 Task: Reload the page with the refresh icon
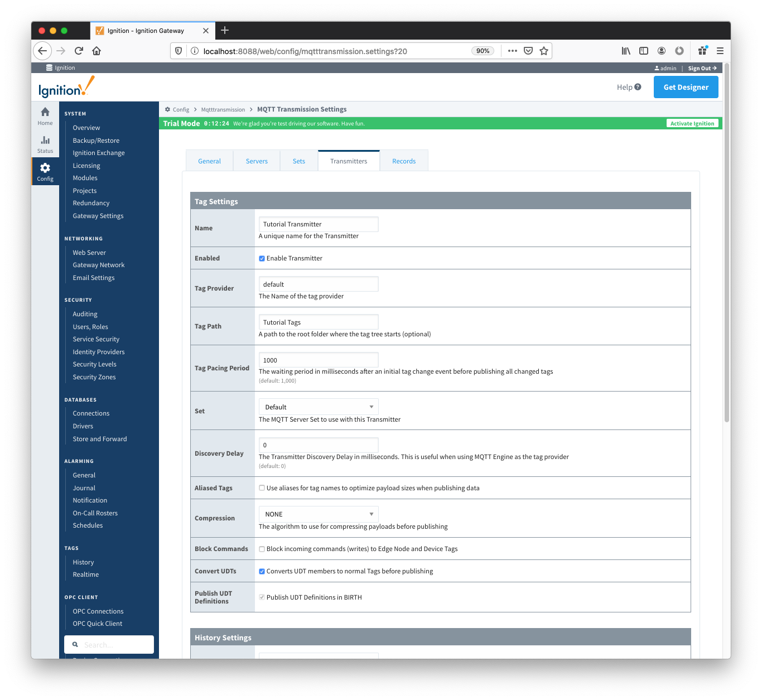pyautogui.click(x=79, y=51)
